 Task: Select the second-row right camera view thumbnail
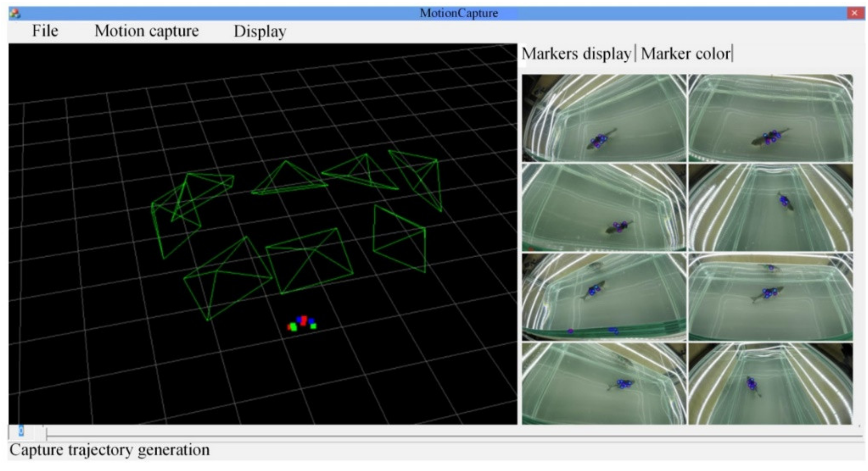click(770, 208)
